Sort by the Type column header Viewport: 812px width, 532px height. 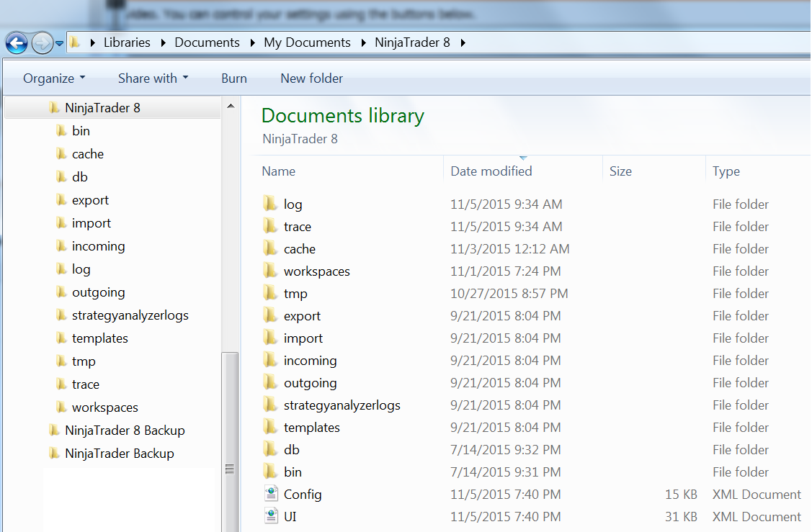[x=726, y=171]
